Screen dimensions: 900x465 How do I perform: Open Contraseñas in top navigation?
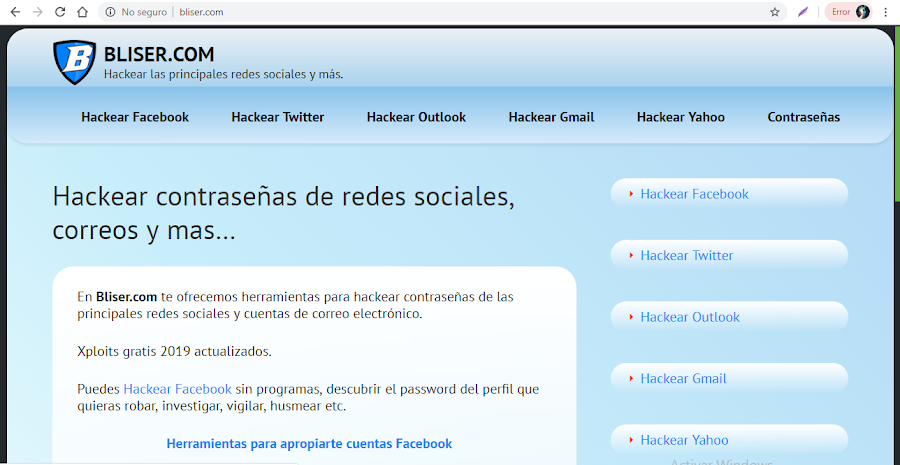click(804, 117)
